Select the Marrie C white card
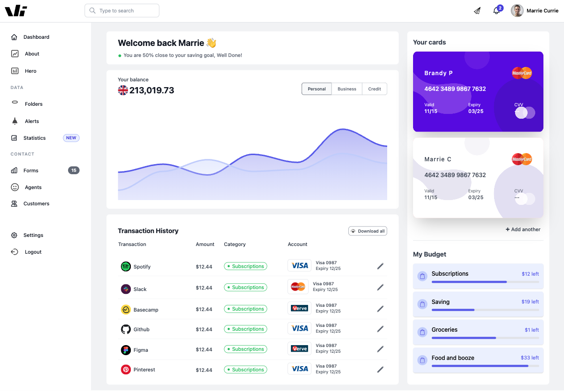 click(x=478, y=178)
